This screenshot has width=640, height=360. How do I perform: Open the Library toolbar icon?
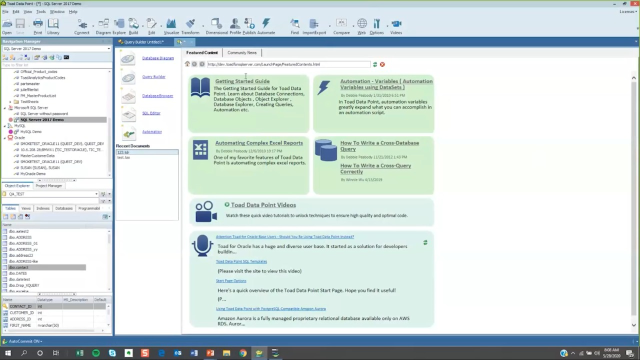tap(53, 26)
